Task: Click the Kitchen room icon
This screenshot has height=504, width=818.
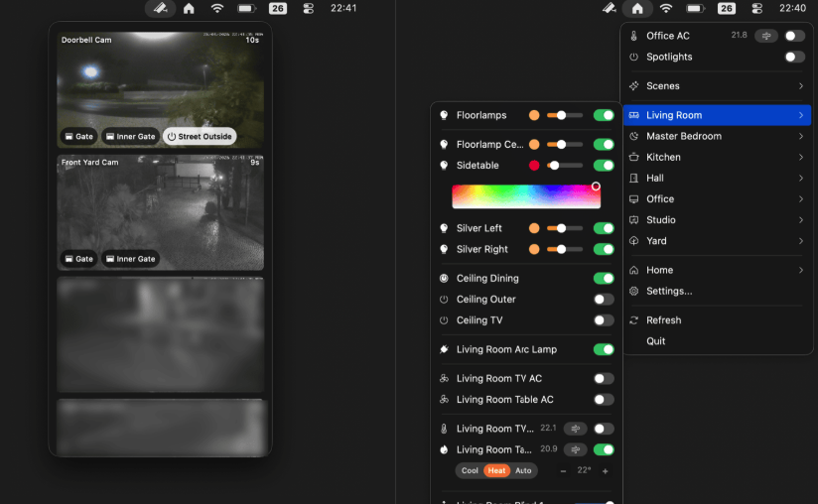Action: click(634, 157)
